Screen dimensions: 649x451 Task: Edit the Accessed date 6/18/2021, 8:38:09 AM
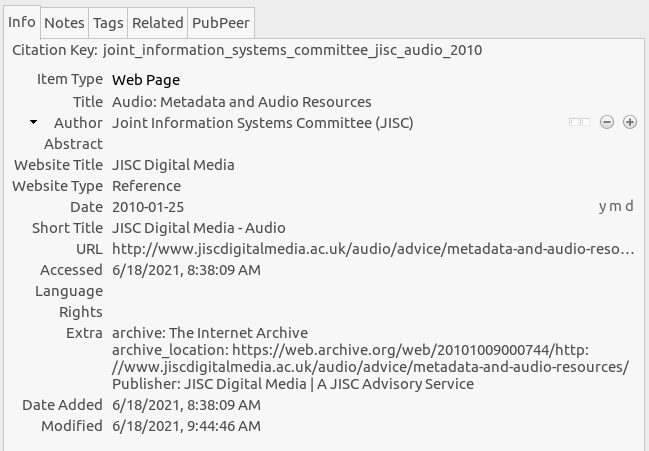(x=186, y=270)
